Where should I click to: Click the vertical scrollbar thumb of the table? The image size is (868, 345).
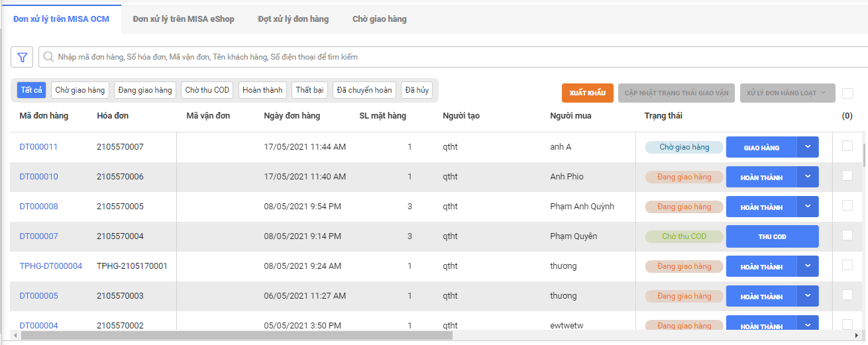coord(865,155)
